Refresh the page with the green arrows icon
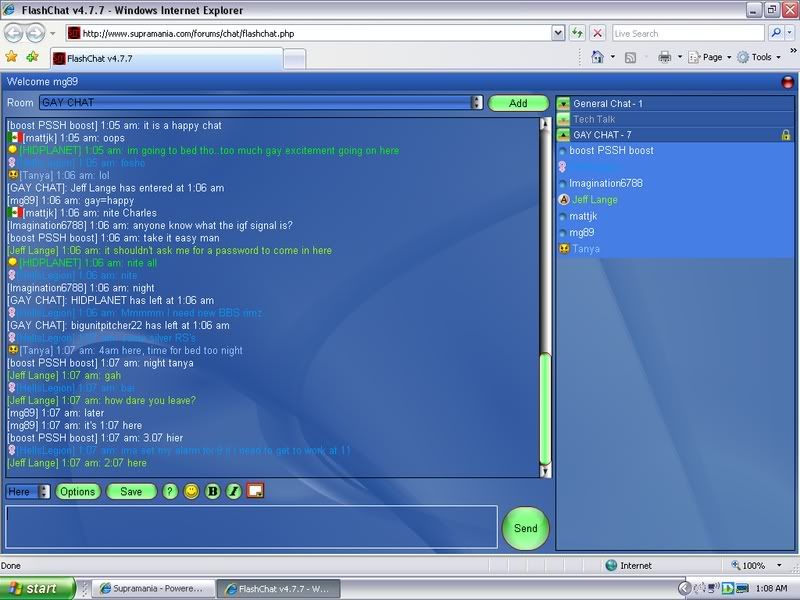800x600 pixels. coord(578,34)
